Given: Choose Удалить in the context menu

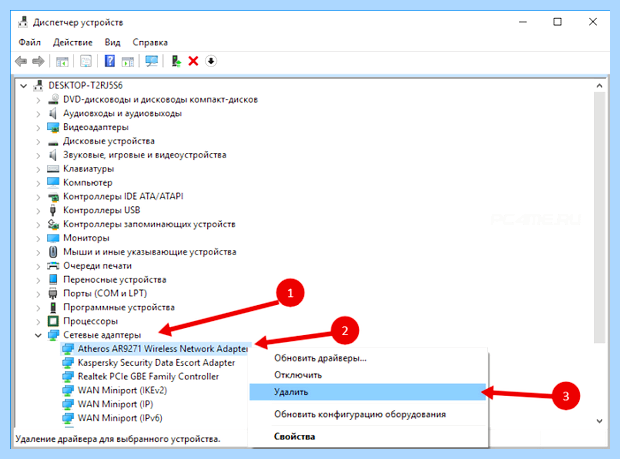Looking at the screenshot, I should coord(368,392).
